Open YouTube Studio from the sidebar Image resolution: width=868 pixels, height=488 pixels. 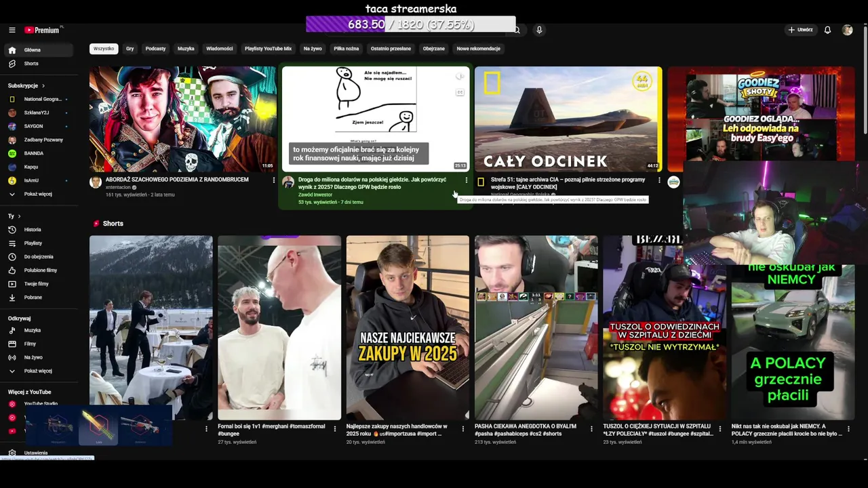40,404
